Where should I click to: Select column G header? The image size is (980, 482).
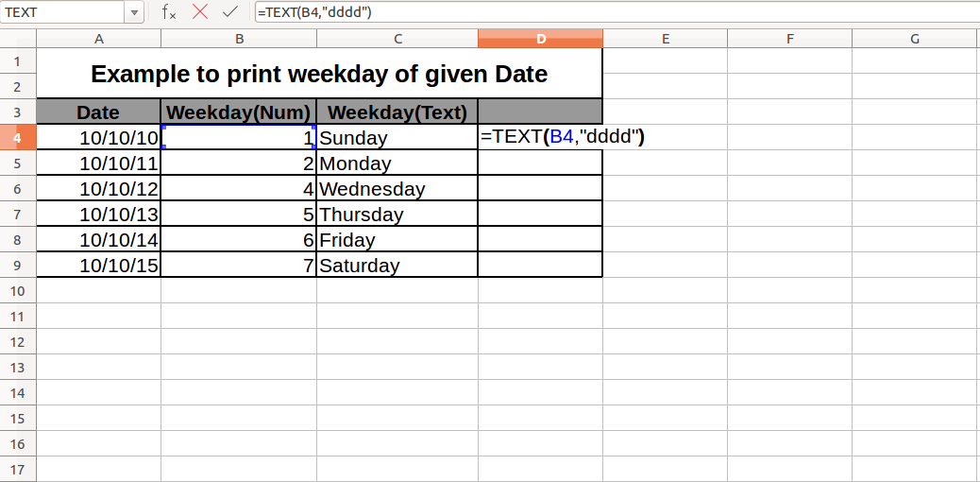pyautogui.click(x=914, y=39)
